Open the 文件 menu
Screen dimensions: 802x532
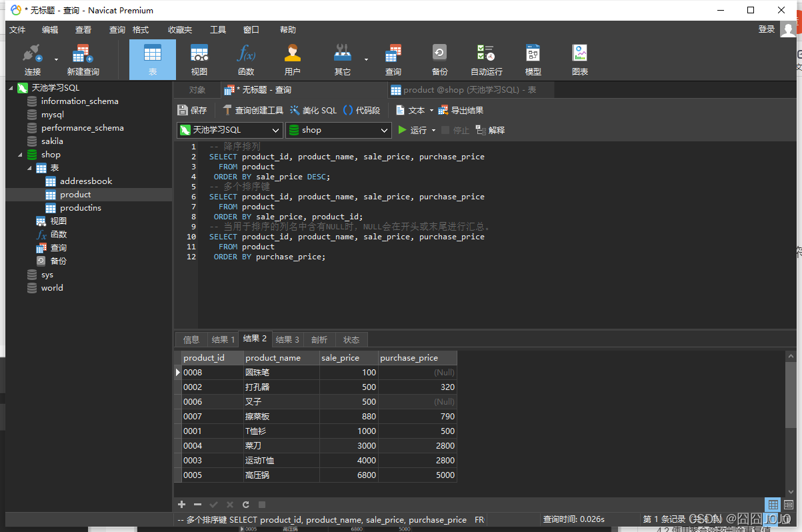click(17, 29)
